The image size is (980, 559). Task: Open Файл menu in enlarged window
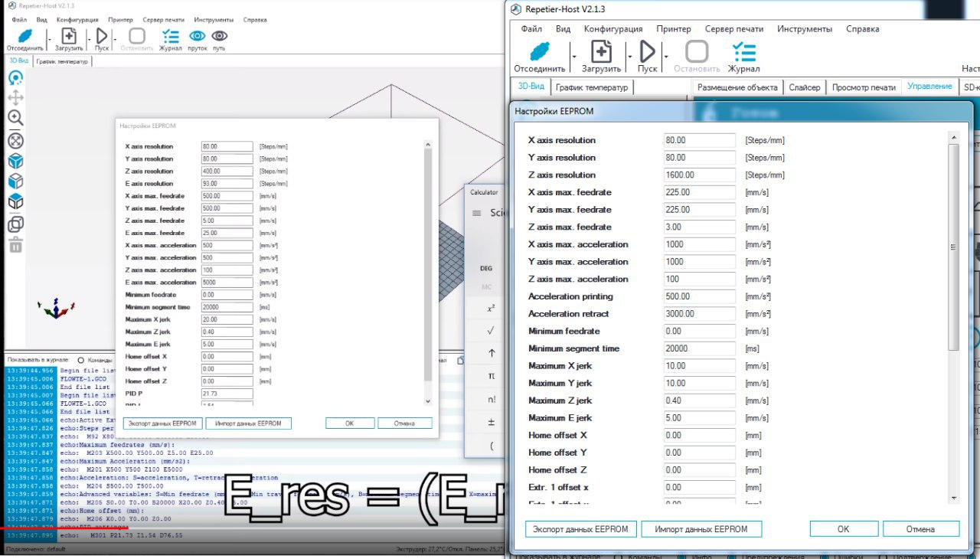click(x=531, y=29)
